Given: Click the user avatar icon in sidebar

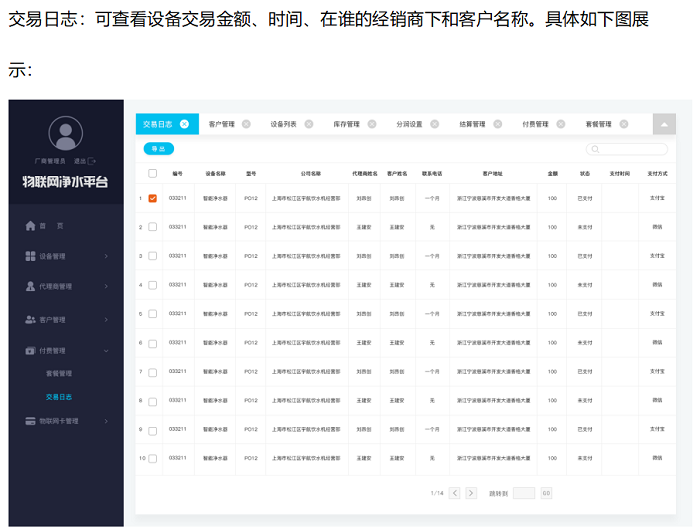Looking at the screenshot, I should (x=66, y=133).
